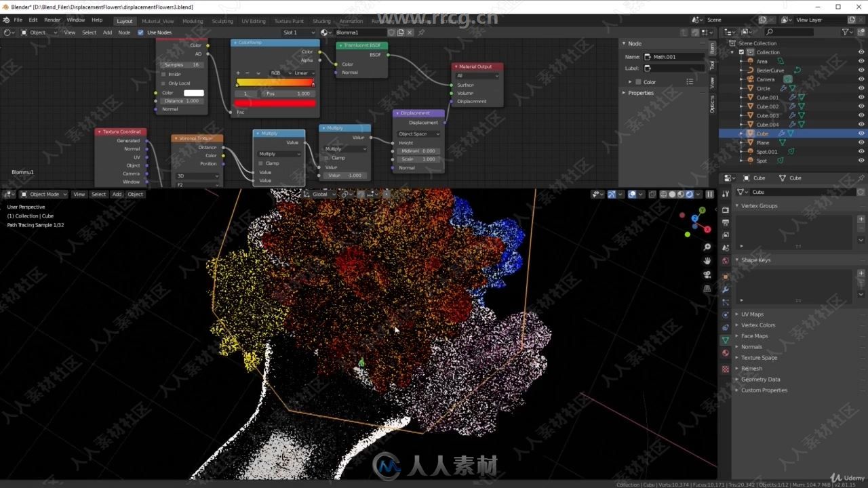Pause viewport render preview
Image resolution: width=868 pixels, height=488 pixels.
tap(709, 194)
